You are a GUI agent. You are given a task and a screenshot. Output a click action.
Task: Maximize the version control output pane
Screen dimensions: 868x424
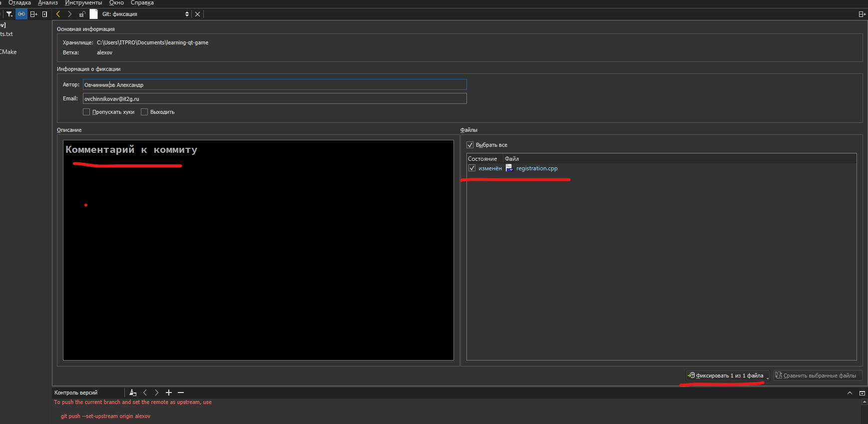pos(862,393)
